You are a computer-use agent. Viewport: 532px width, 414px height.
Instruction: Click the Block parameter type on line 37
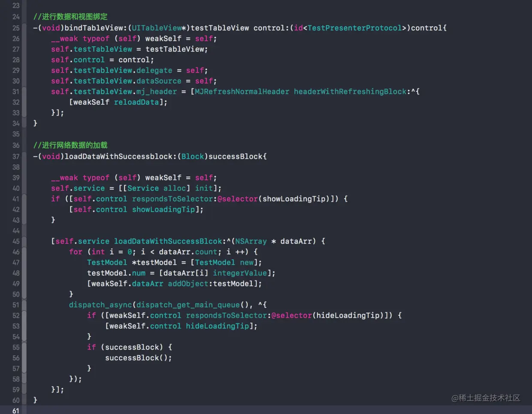[193, 156]
